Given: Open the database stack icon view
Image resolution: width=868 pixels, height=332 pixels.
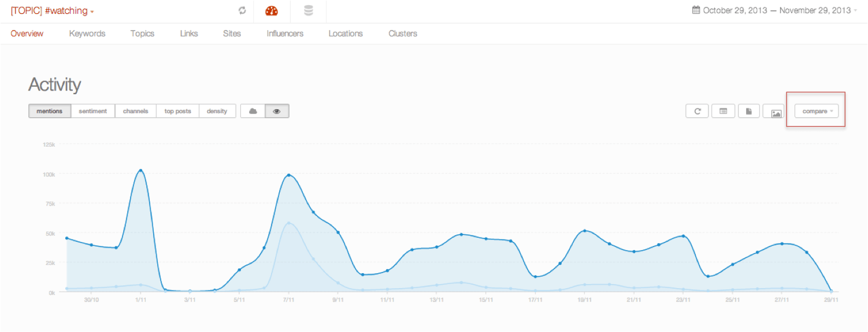Looking at the screenshot, I should tap(309, 10).
